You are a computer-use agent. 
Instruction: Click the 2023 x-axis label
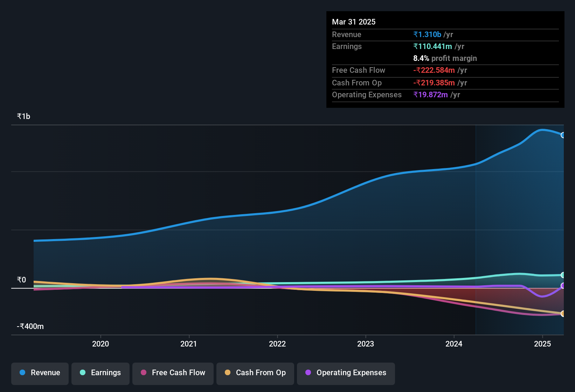pyautogui.click(x=366, y=344)
